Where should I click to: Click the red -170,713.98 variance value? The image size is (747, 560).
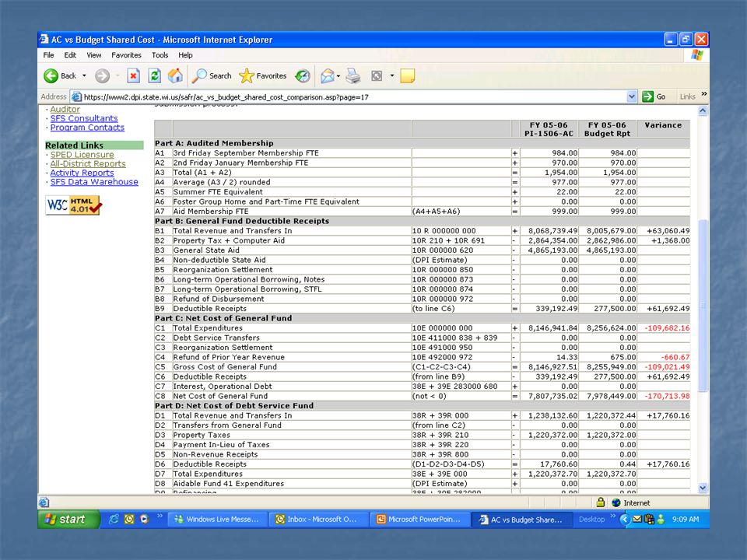click(667, 396)
